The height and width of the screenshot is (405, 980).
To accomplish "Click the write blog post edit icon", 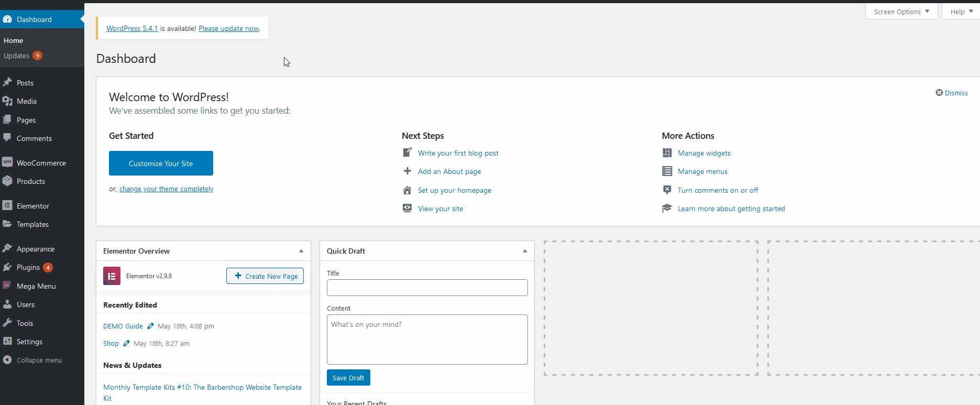I will coord(407,152).
